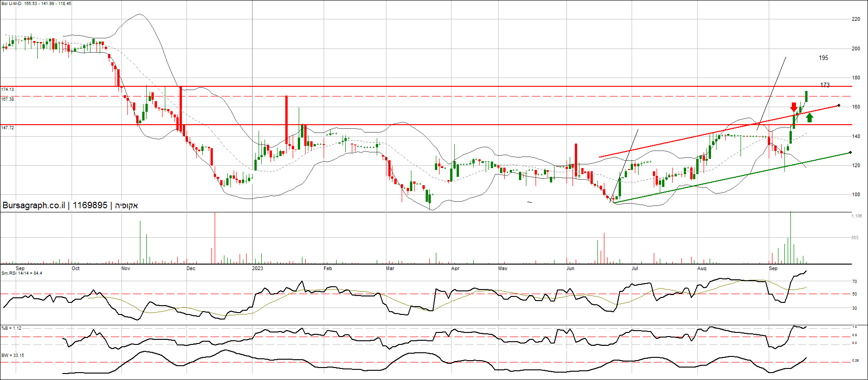The image size is (868, 380).
Task: Click the 220 price axis label
Action: (856, 19)
